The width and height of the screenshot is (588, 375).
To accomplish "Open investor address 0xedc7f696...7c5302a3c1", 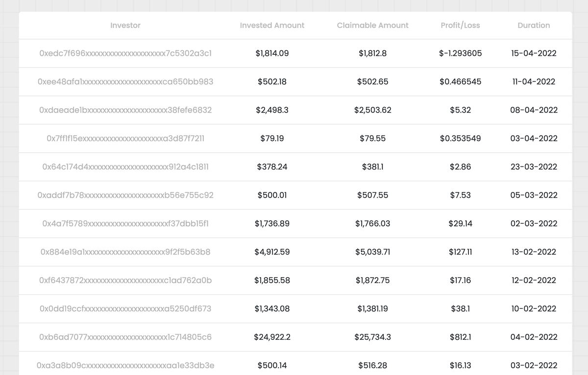I will click(x=125, y=53).
